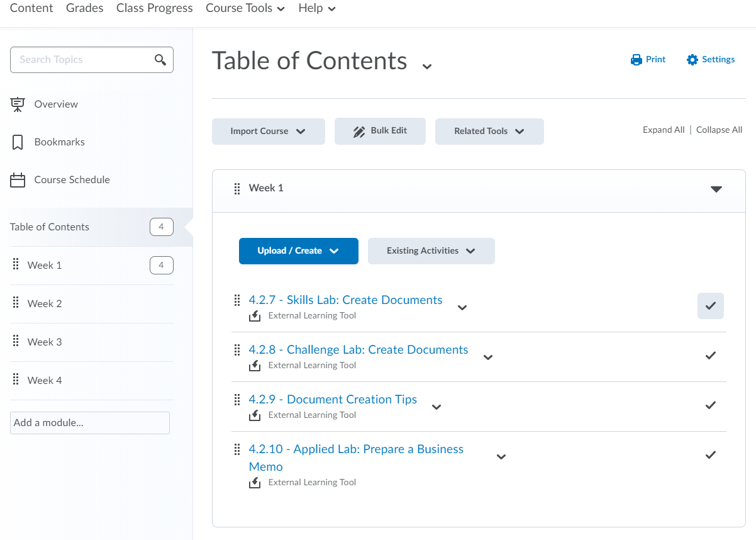The height and width of the screenshot is (540, 756).
Task: Grab drag handle beside Week 3 in sidebar
Action: point(16,342)
